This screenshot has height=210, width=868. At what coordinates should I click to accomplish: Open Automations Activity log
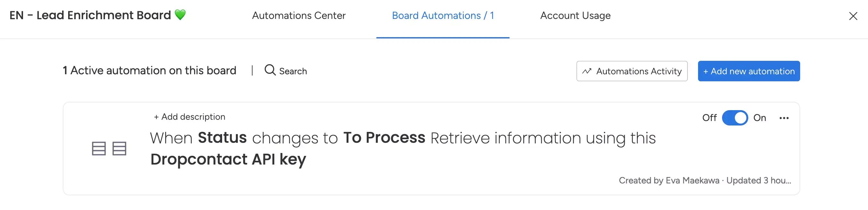[632, 71]
